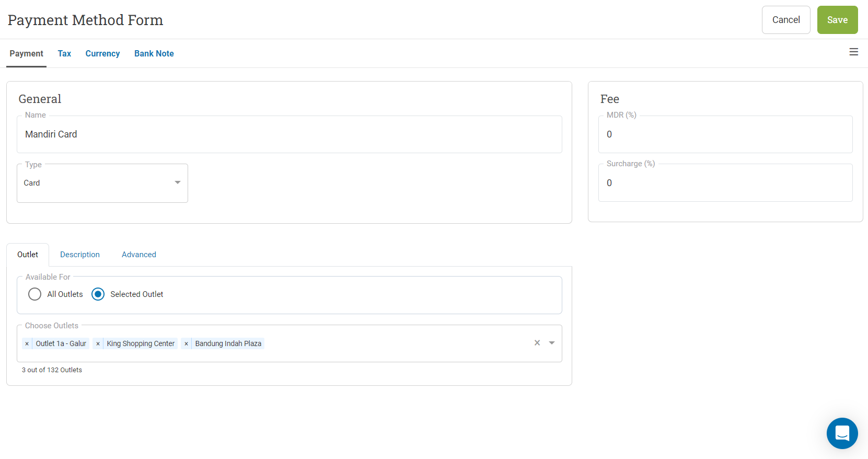Clear all chosen outlets
Viewport: 868px width, 459px height.
pyautogui.click(x=537, y=343)
